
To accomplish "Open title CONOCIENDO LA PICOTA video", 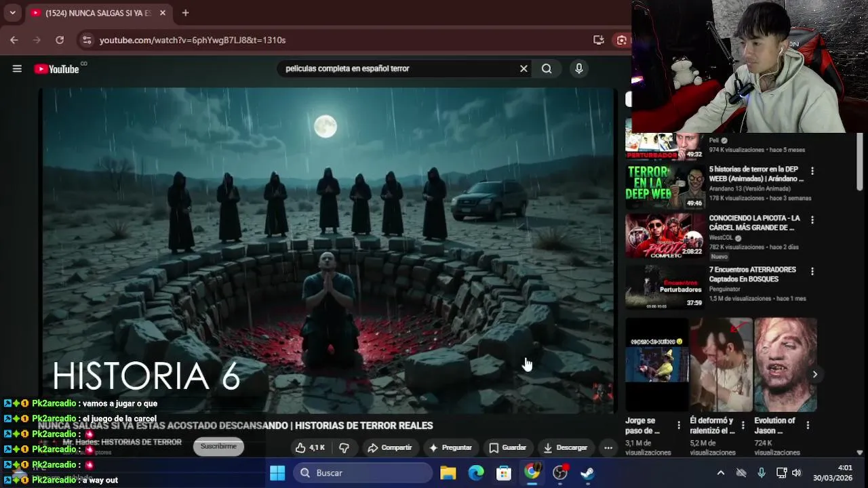I will 755,223.
